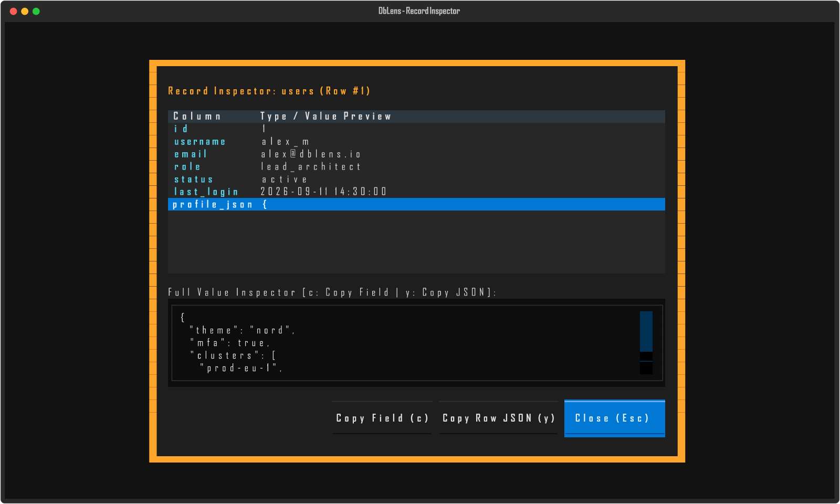
Task: Click the green maximize window button
Action: [36, 11]
